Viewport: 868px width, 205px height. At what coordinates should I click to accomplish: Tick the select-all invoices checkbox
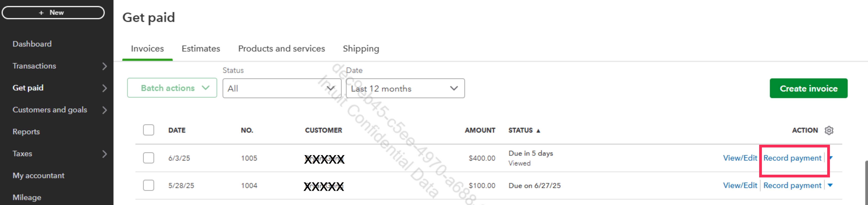(x=148, y=130)
